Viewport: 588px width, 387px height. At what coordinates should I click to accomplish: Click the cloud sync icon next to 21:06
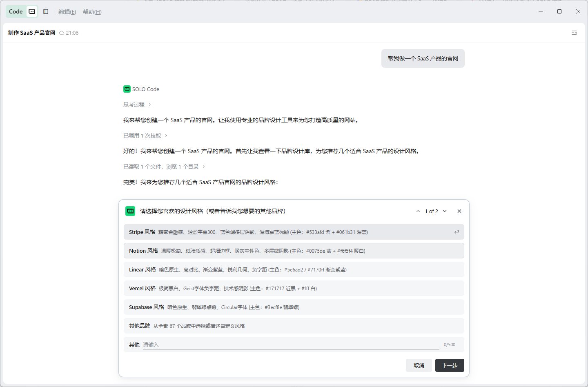[62, 33]
